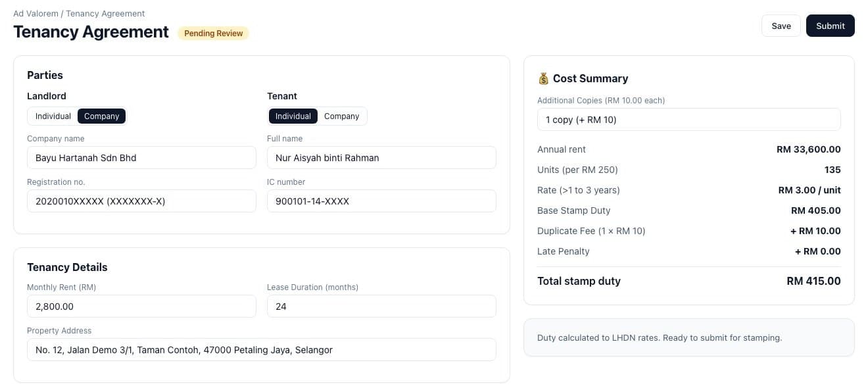Click the Late Penalty label

tap(564, 251)
